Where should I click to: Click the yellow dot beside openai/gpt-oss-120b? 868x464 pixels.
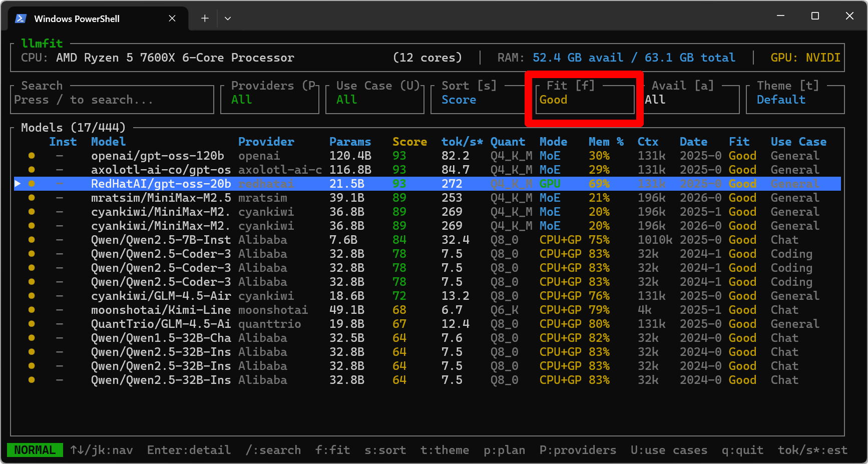(x=32, y=156)
